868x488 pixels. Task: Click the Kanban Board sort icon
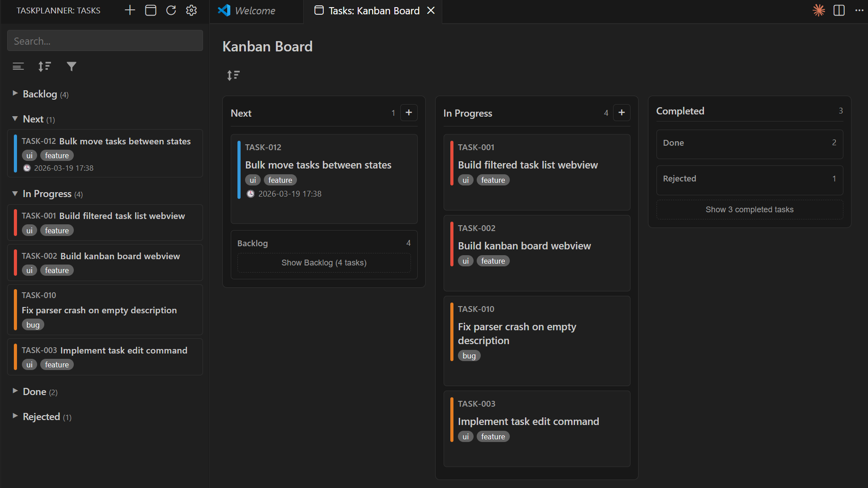(x=233, y=75)
